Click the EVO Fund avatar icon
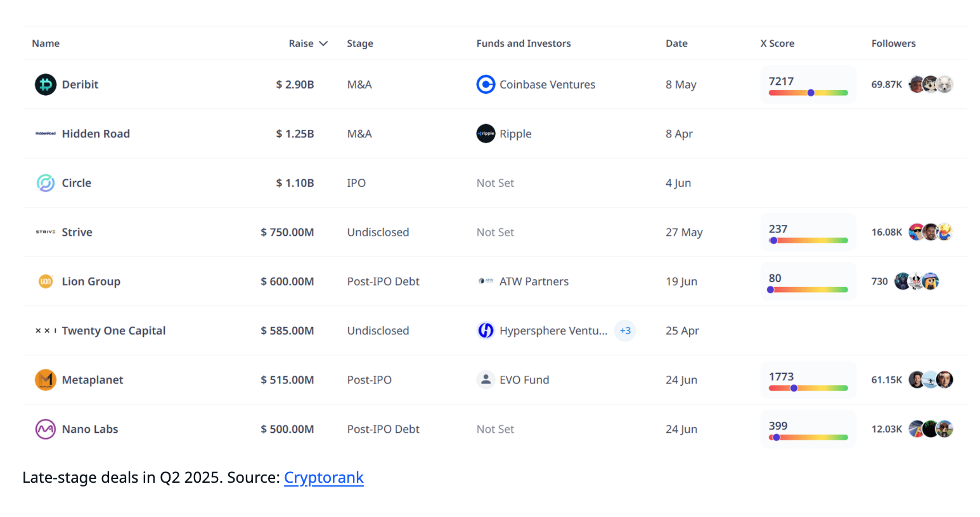980x517 pixels. click(x=486, y=380)
